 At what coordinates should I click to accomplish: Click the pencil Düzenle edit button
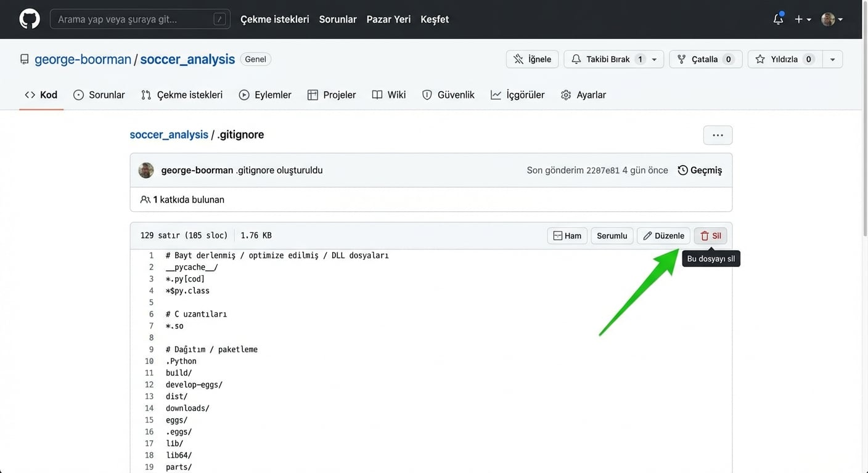point(663,236)
